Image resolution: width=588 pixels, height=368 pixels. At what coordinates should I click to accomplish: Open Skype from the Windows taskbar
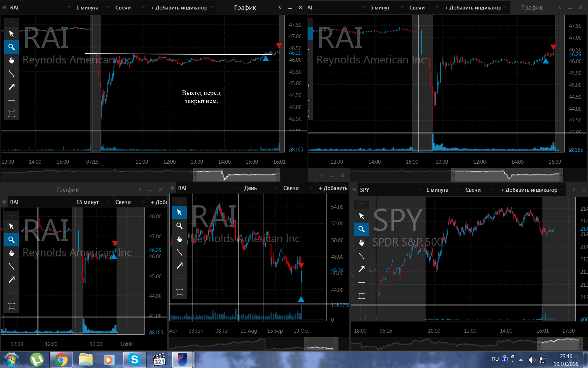click(x=134, y=360)
